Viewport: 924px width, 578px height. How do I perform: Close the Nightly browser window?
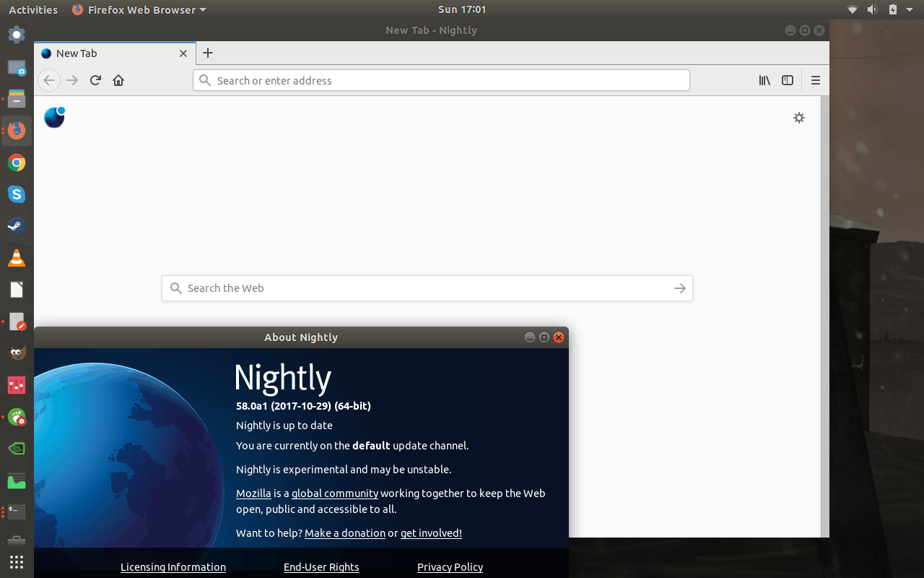pos(819,30)
